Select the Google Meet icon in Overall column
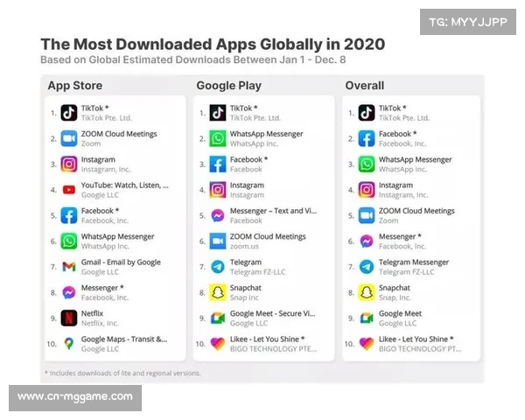The height and width of the screenshot is (420, 525). click(367, 318)
